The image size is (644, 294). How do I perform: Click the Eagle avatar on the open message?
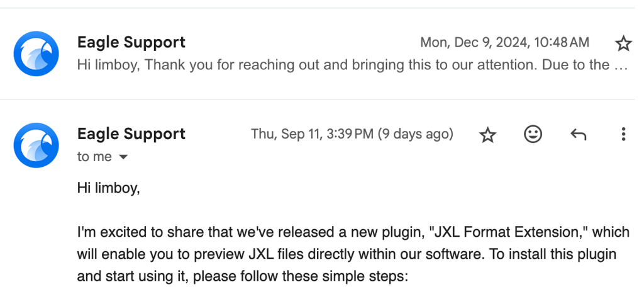coord(36,145)
